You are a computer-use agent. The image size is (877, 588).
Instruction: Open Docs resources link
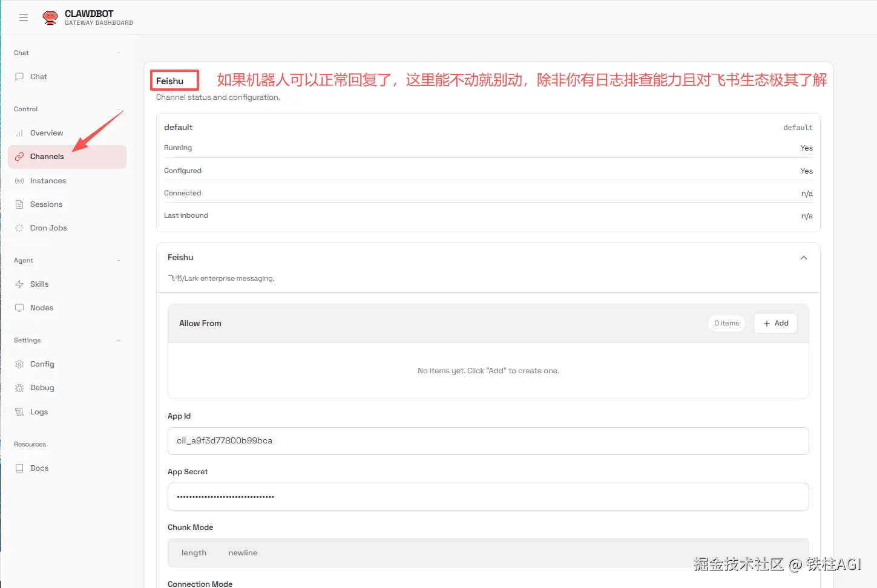(67, 468)
